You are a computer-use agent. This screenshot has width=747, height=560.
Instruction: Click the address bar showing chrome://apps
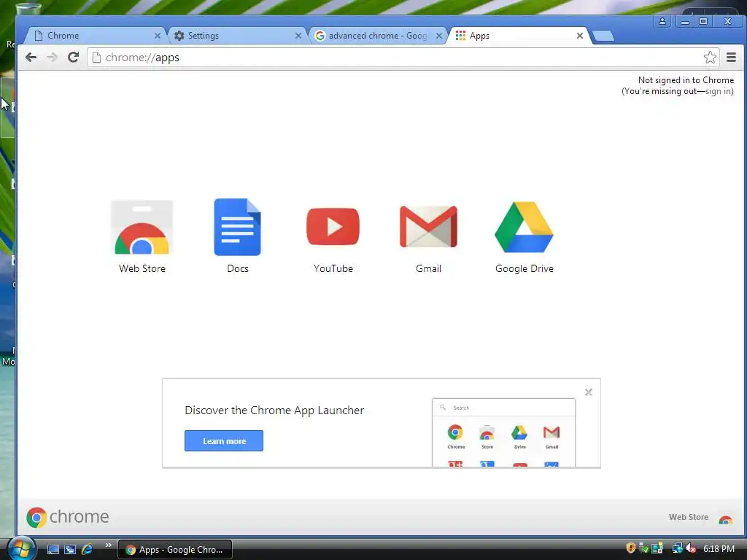(403, 58)
